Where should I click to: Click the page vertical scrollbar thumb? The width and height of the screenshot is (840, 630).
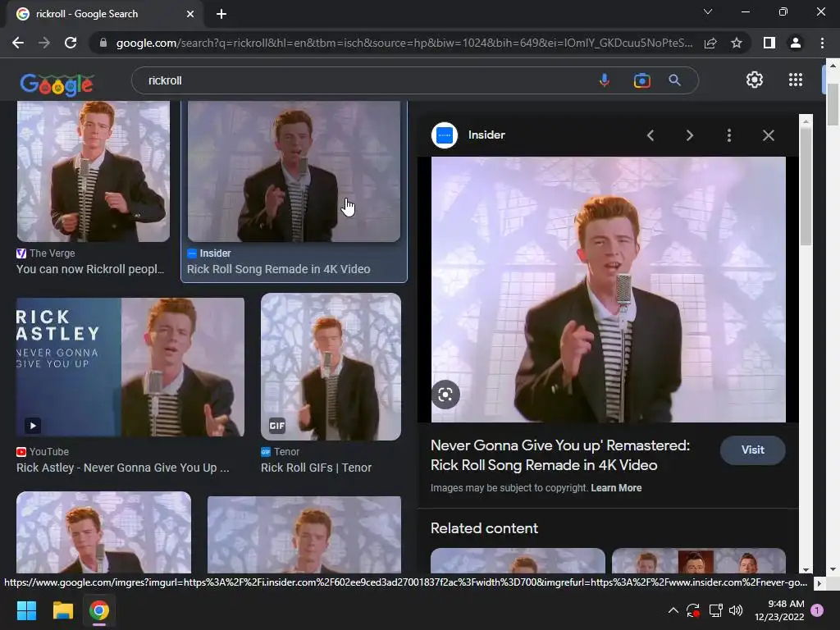point(833,104)
